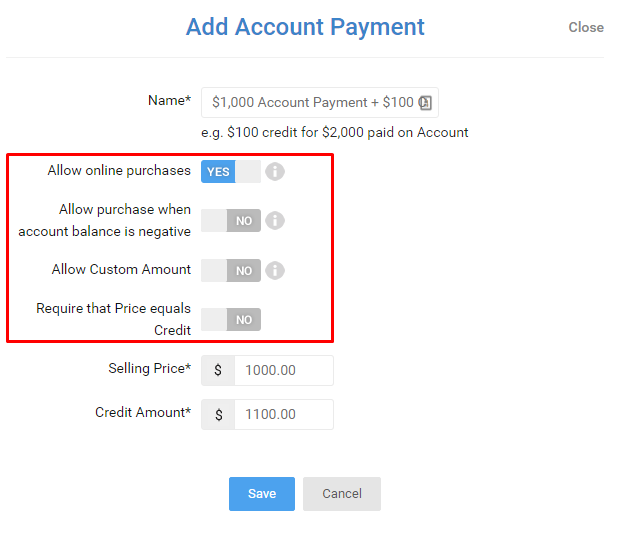Disable the Allow online purchases YES toggle

(231, 171)
